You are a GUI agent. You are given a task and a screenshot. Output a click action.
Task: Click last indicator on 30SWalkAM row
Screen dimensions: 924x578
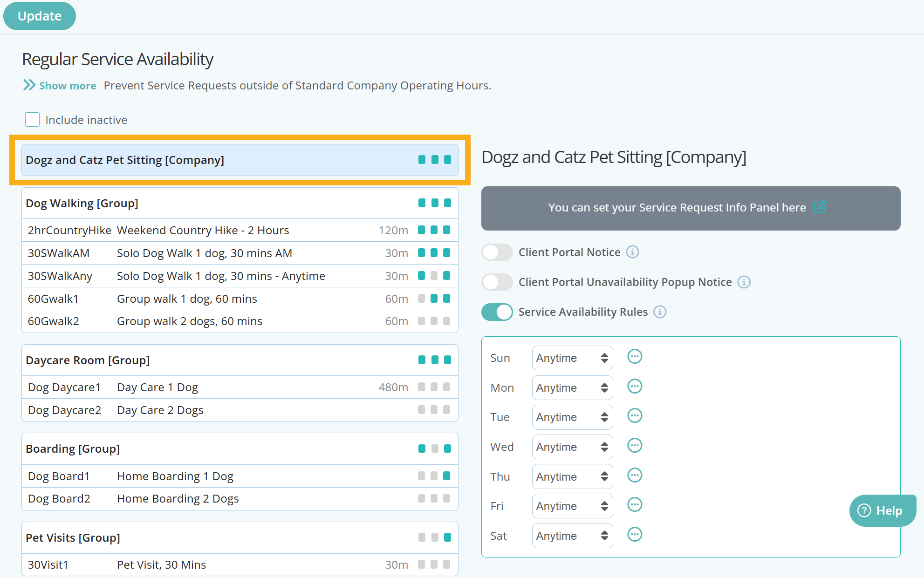(446, 253)
